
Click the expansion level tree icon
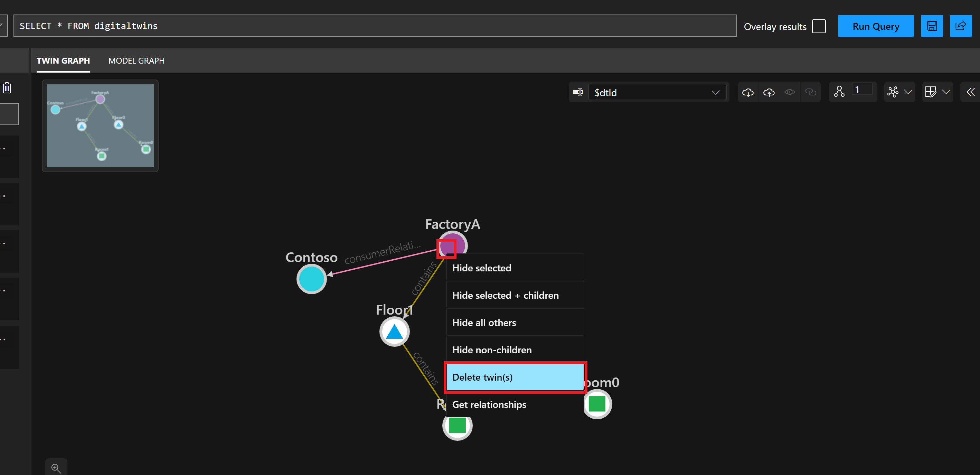point(839,92)
